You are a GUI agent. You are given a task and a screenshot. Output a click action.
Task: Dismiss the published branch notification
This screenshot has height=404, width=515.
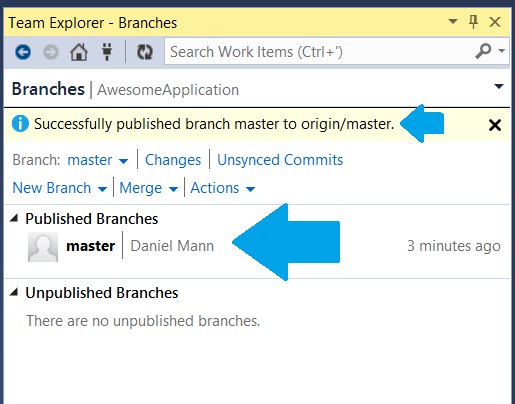pyautogui.click(x=495, y=125)
